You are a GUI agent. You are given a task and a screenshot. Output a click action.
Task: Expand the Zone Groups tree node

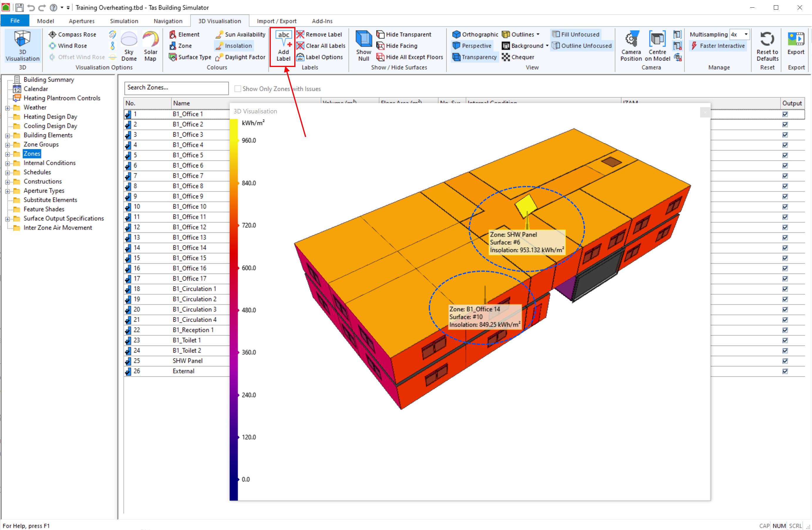(x=8, y=145)
